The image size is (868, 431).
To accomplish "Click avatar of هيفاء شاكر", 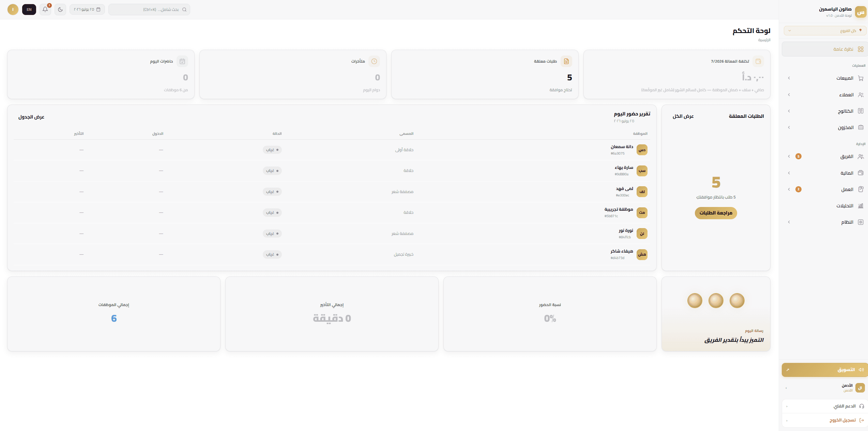I will (x=642, y=255).
